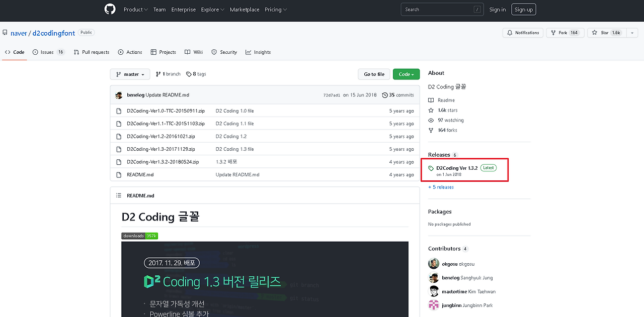Screen dimensions: 644x317
Task: Enable Notifications for this repository
Action: coord(522,32)
